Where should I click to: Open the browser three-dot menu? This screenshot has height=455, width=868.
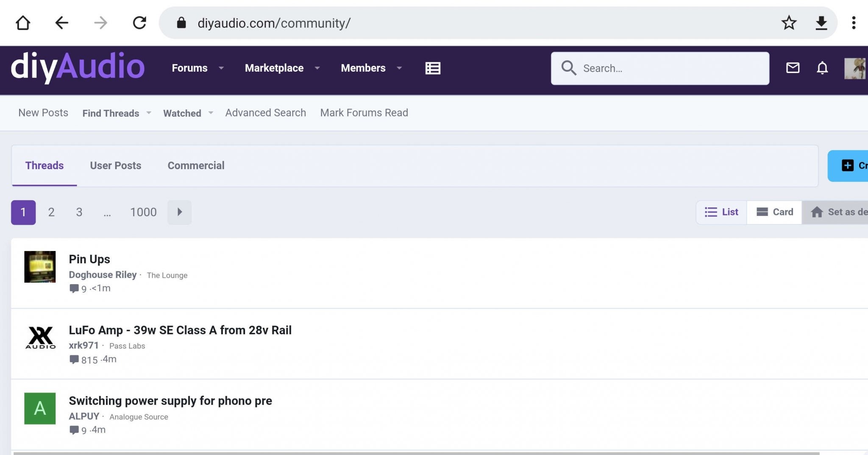pos(854,23)
